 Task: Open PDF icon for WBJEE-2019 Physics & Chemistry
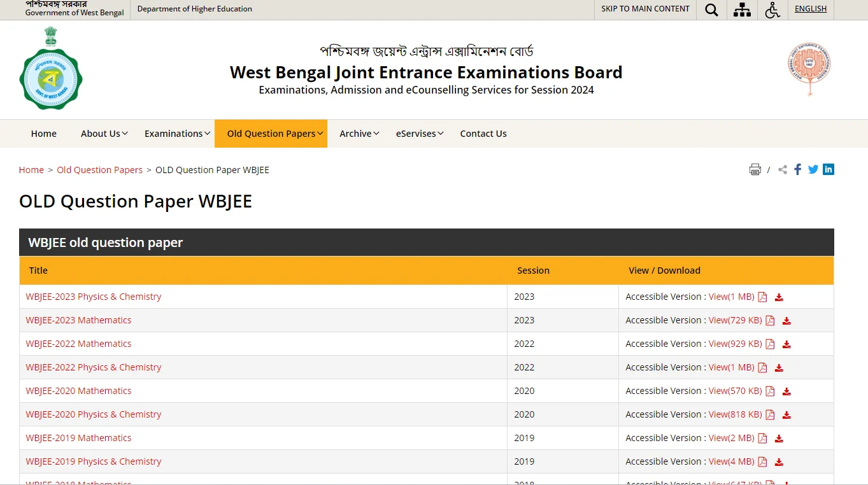(762, 461)
